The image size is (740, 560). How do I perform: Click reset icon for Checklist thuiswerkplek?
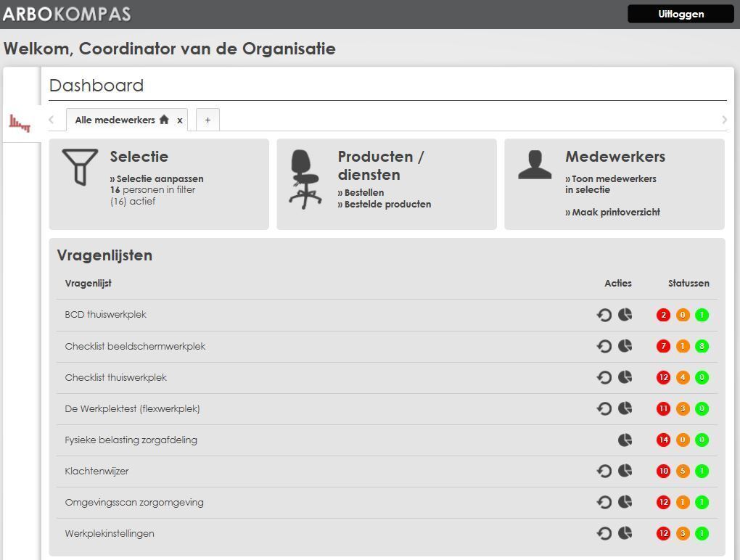604,377
